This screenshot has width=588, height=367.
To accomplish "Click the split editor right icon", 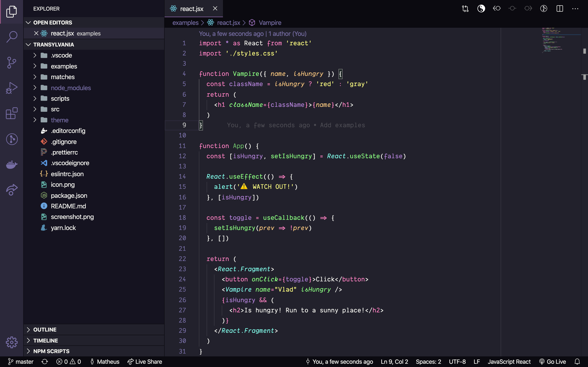I will (560, 9).
